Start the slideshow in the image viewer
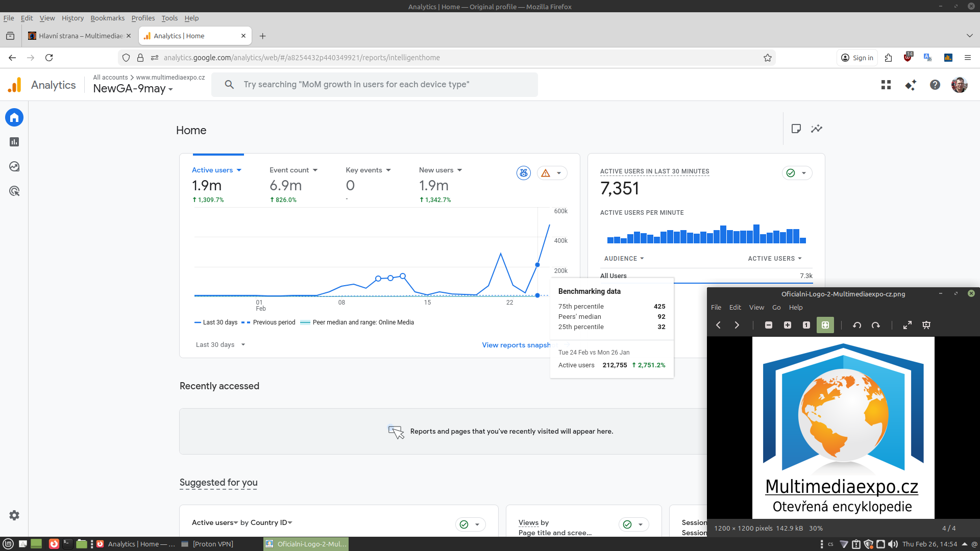This screenshot has width=980, height=551. (926, 325)
